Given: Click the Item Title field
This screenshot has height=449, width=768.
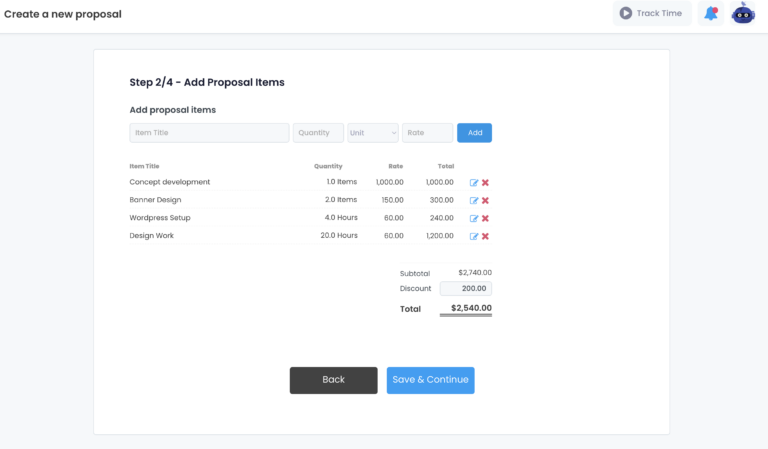Looking at the screenshot, I should 209,133.
